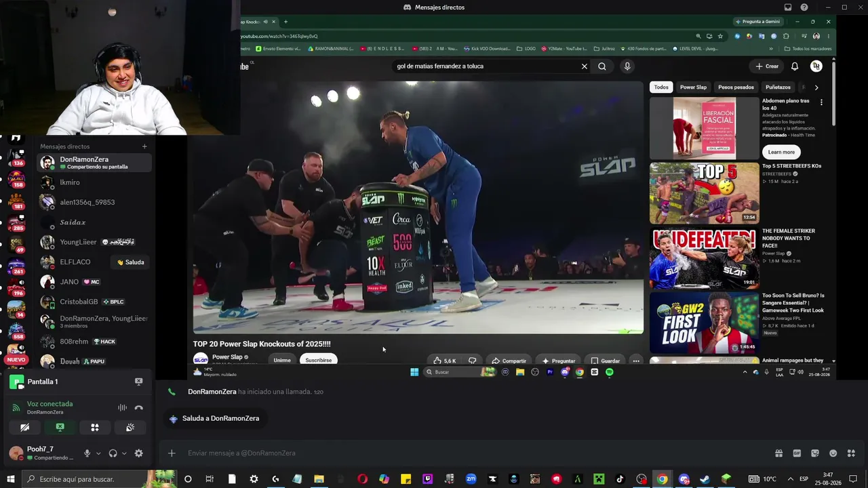Open the Discord soundboard
This screenshot has width=868, height=488.
click(130, 428)
